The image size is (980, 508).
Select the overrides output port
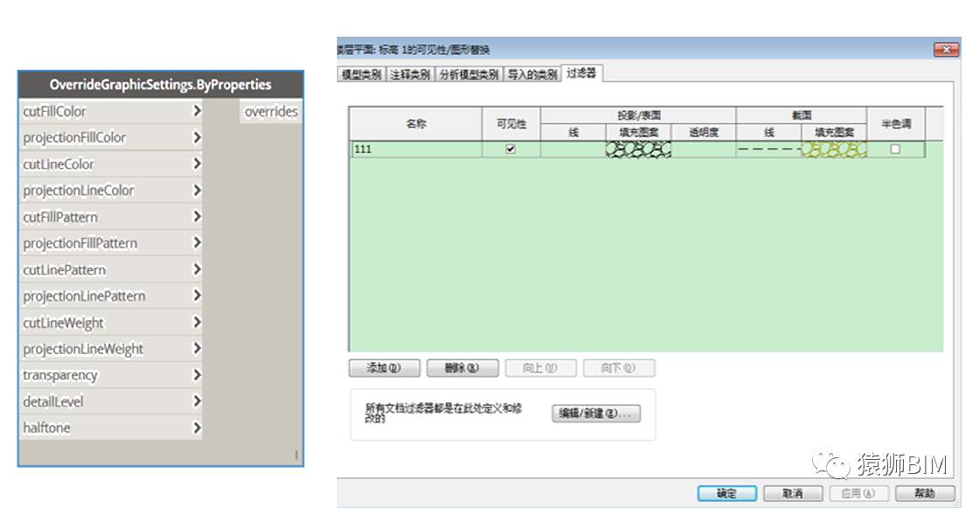[x=270, y=112]
